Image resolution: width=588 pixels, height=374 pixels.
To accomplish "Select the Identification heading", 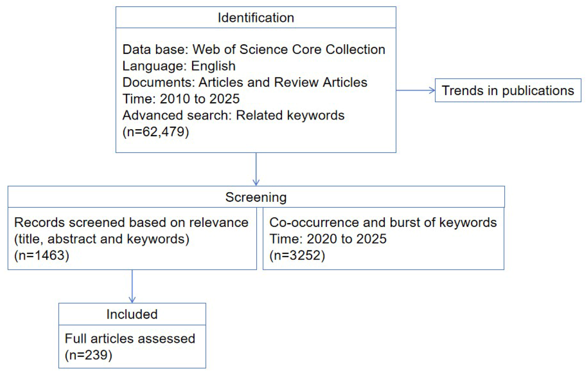I will tap(256, 18).
